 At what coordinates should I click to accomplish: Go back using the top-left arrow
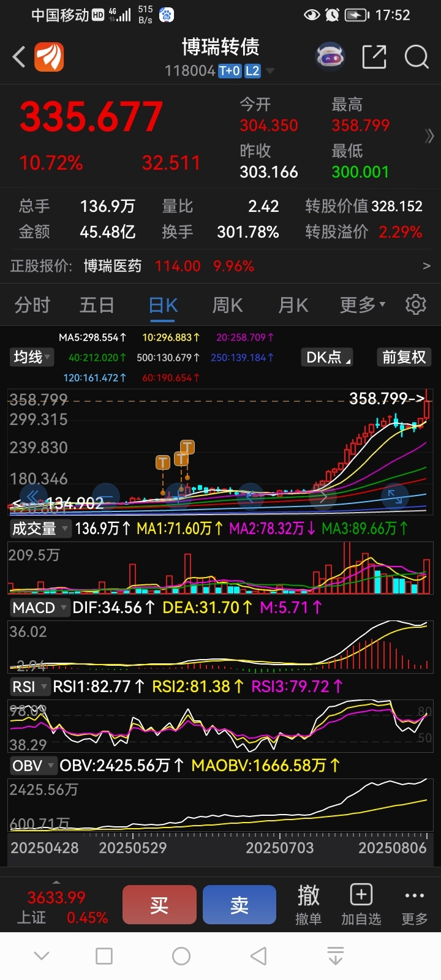tap(19, 57)
